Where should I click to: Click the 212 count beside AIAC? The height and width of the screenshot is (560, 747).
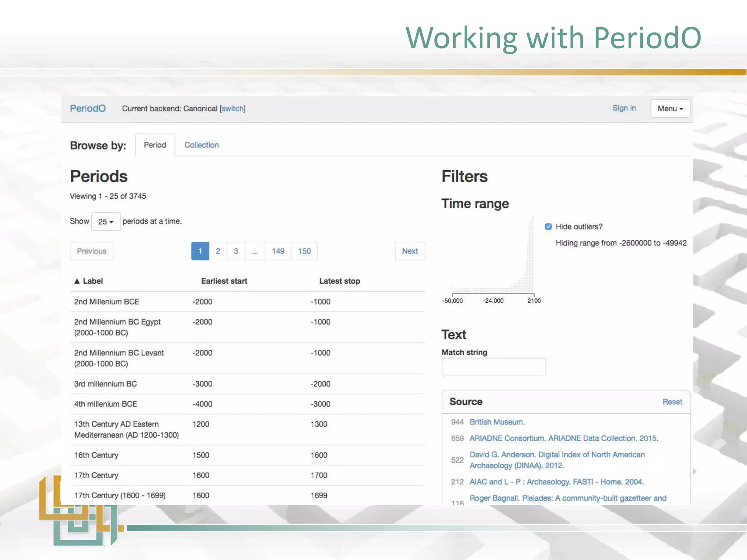point(457,482)
